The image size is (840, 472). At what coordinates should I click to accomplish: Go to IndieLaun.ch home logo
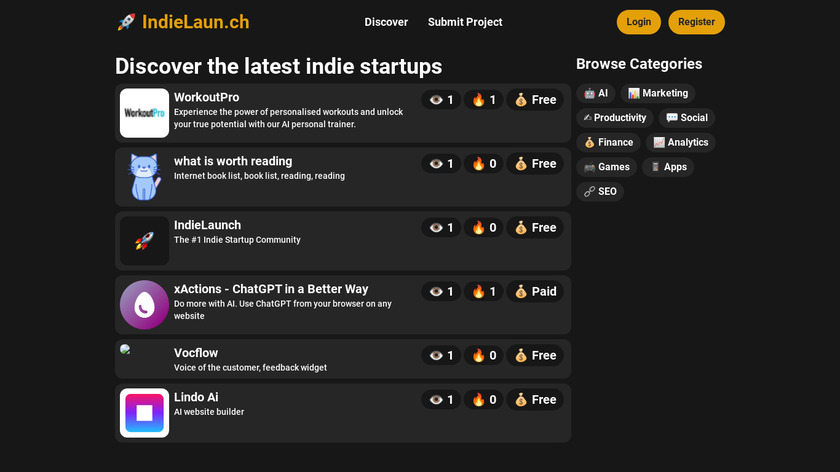coord(183,22)
